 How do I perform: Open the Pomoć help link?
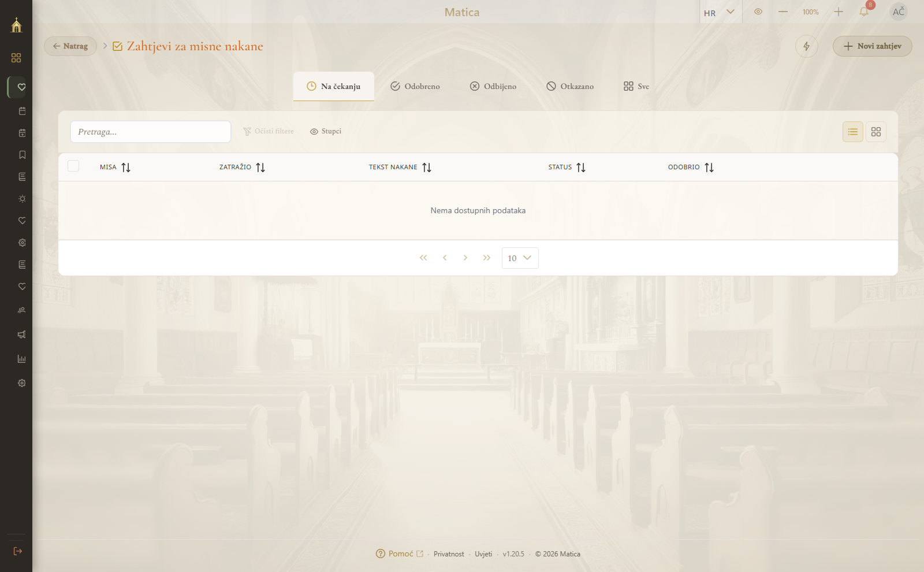pos(400,554)
